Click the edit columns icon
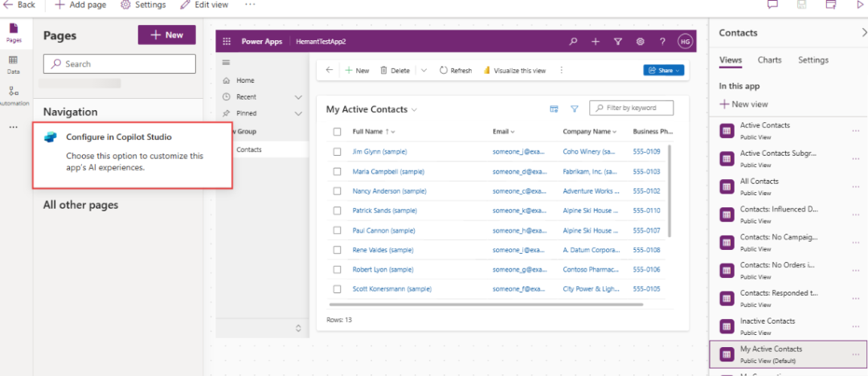The width and height of the screenshot is (868, 376). click(554, 108)
